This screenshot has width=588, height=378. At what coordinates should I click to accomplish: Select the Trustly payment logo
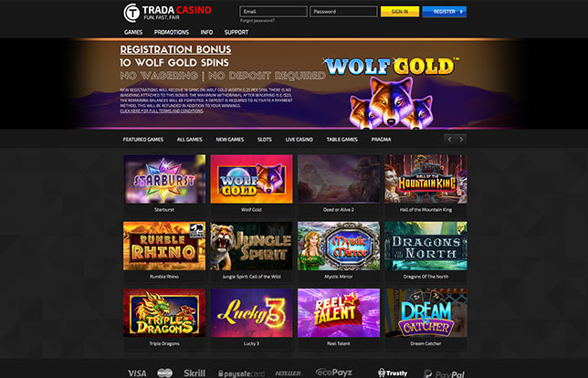click(393, 373)
